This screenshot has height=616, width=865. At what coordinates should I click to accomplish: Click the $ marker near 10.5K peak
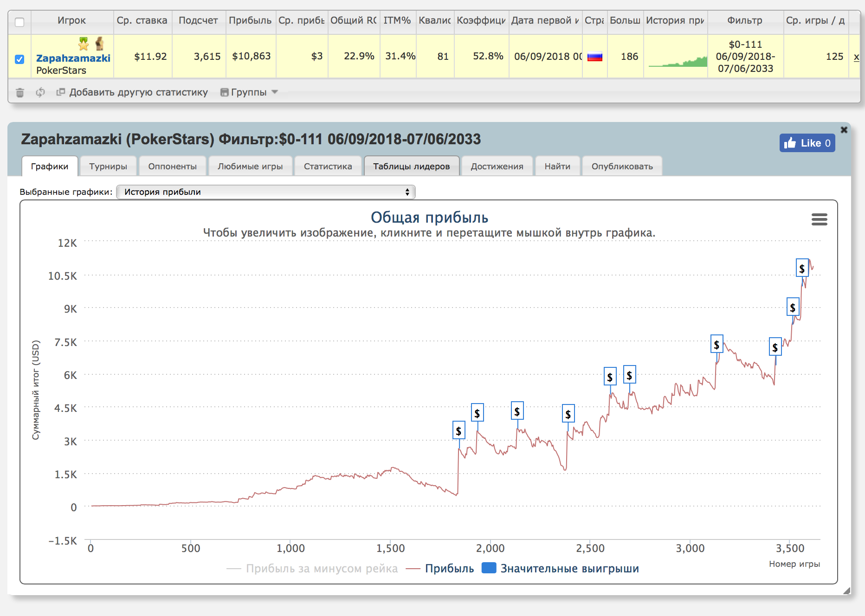[x=802, y=268]
